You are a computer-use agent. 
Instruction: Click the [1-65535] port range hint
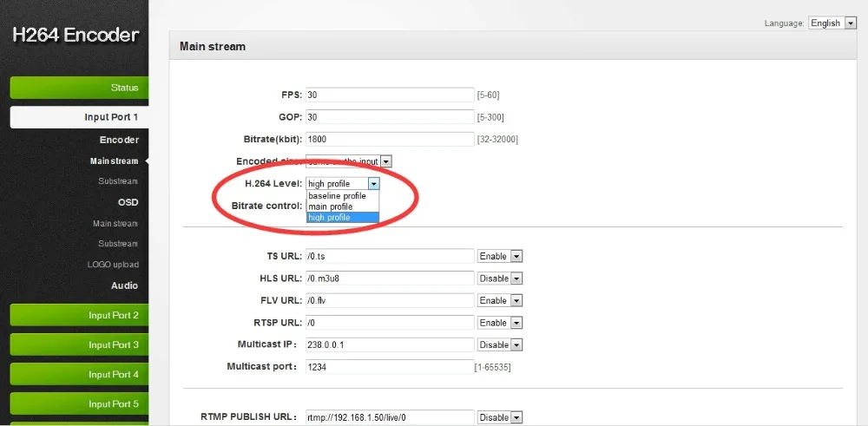[x=493, y=367]
